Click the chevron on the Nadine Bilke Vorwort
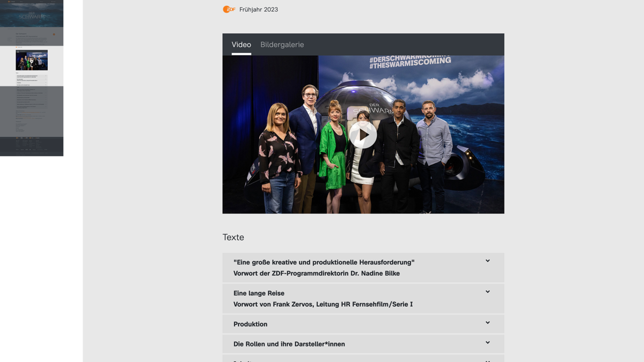 tap(487, 261)
